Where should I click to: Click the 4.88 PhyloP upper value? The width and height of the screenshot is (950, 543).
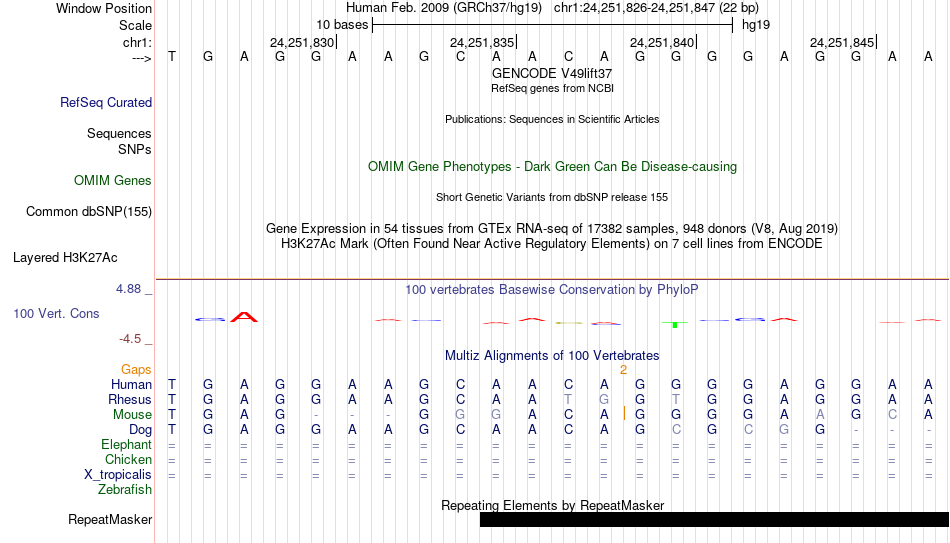tap(128, 289)
